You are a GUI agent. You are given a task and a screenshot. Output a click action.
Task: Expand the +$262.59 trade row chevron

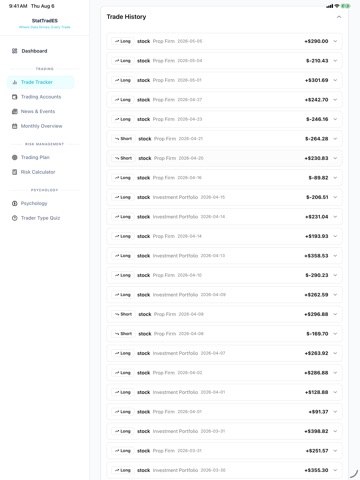[335, 295]
